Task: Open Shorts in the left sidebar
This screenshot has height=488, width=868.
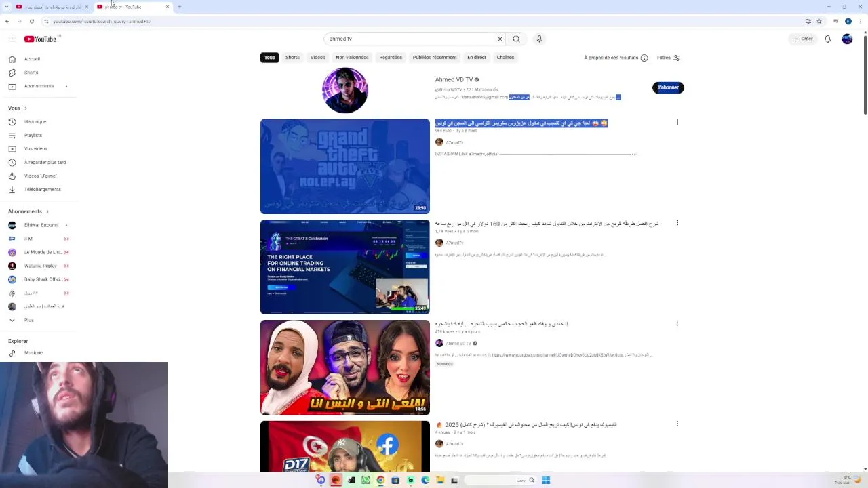Action: [31, 73]
